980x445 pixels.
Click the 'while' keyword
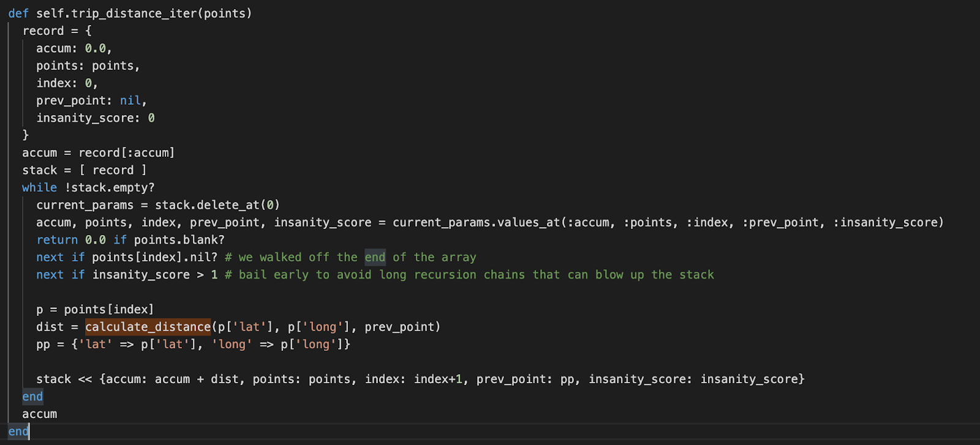click(39, 187)
